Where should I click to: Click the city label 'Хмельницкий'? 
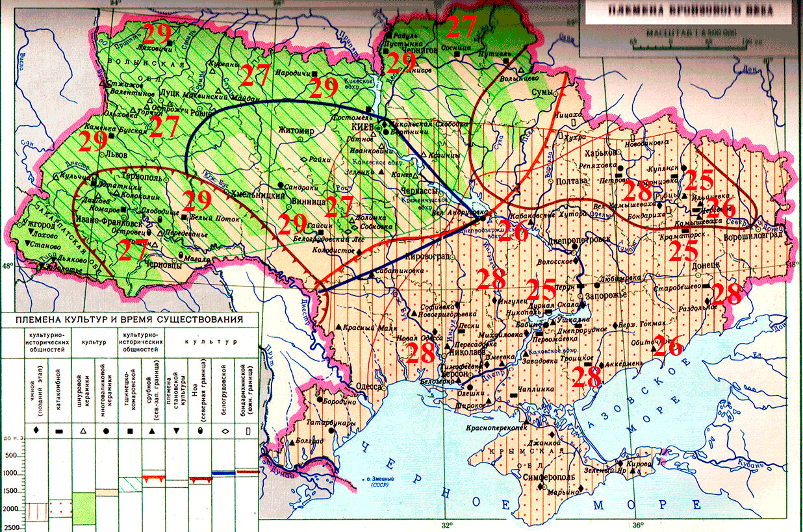pyautogui.click(x=257, y=195)
